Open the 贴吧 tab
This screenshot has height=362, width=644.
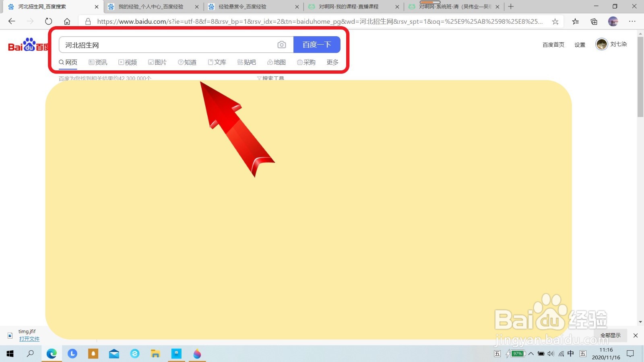[x=247, y=62]
